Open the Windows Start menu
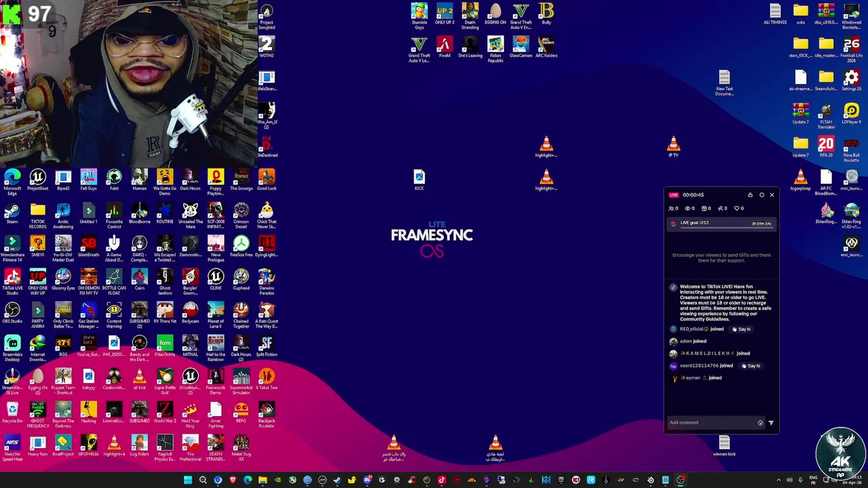868x488 pixels. pyautogui.click(x=188, y=481)
